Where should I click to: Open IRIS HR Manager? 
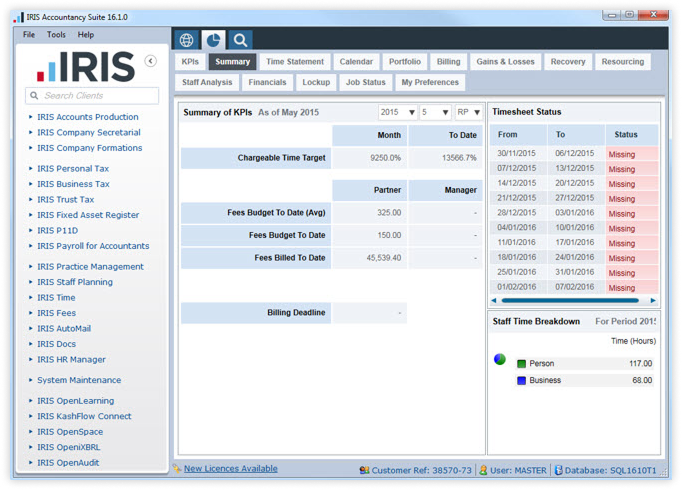[71, 360]
